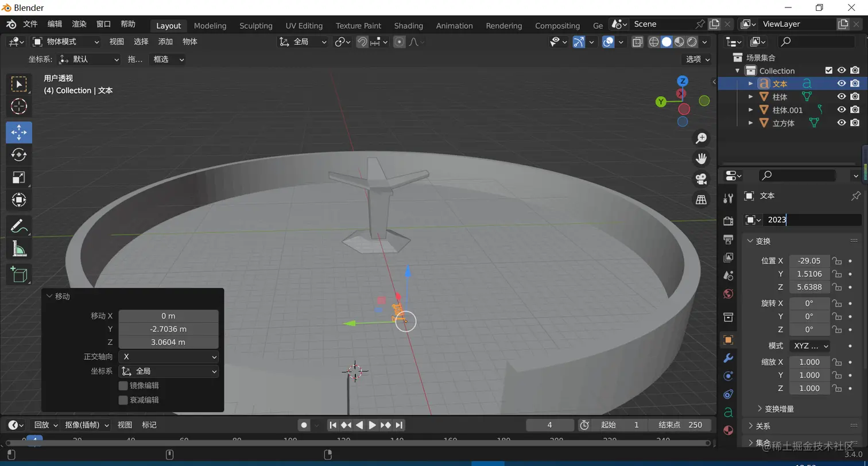
Task: Click the Add Cube tool icon
Action: coord(19,274)
